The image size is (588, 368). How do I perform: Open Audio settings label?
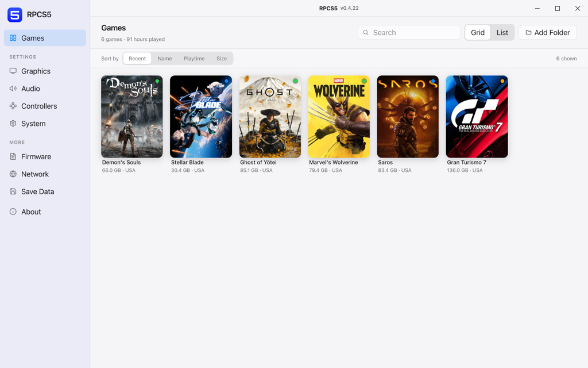(31, 89)
